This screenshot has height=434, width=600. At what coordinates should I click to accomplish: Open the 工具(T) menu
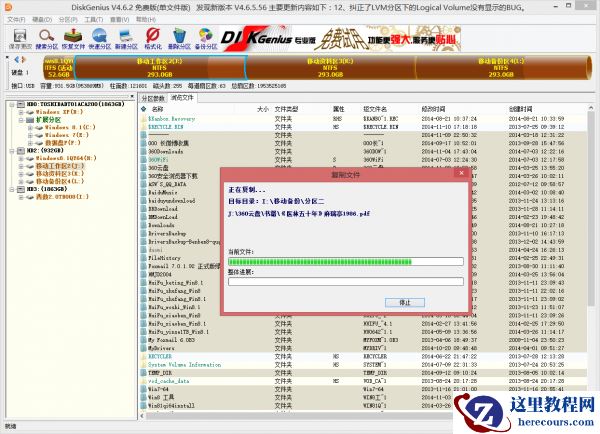tap(94, 19)
